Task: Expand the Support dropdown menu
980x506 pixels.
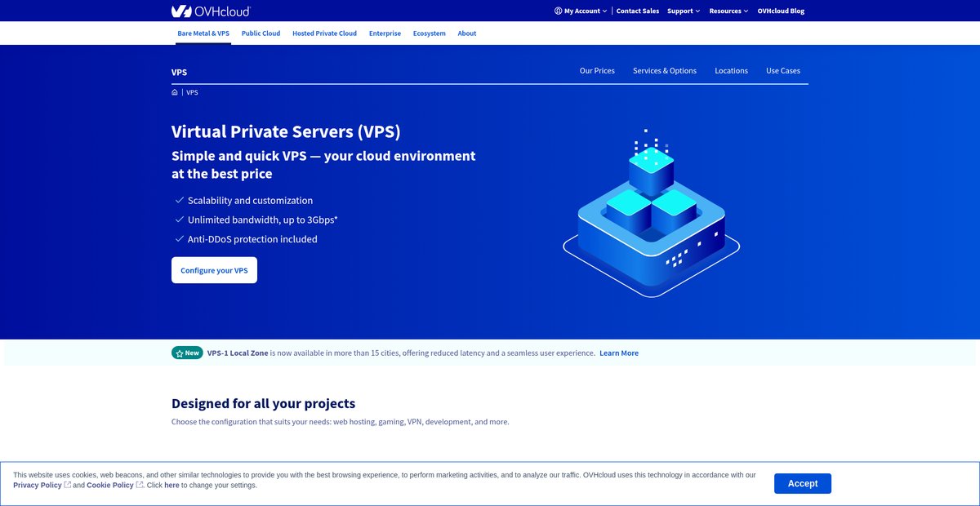Action: click(x=684, y=11)
